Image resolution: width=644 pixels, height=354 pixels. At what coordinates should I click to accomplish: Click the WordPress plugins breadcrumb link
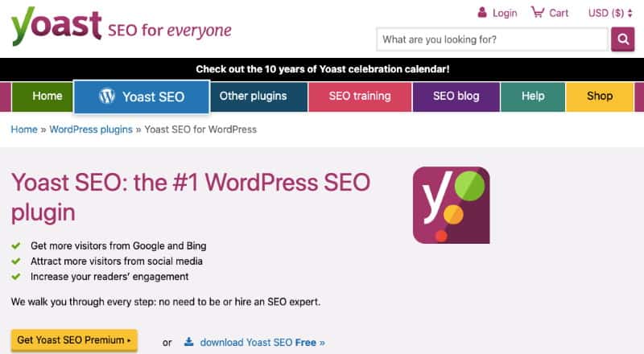point(91,130)
